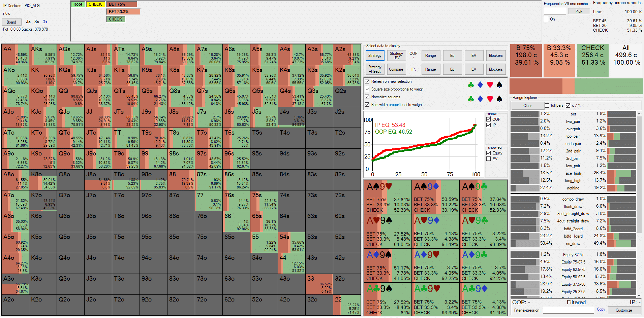Click into the Filter expression text field

[568, 310]
